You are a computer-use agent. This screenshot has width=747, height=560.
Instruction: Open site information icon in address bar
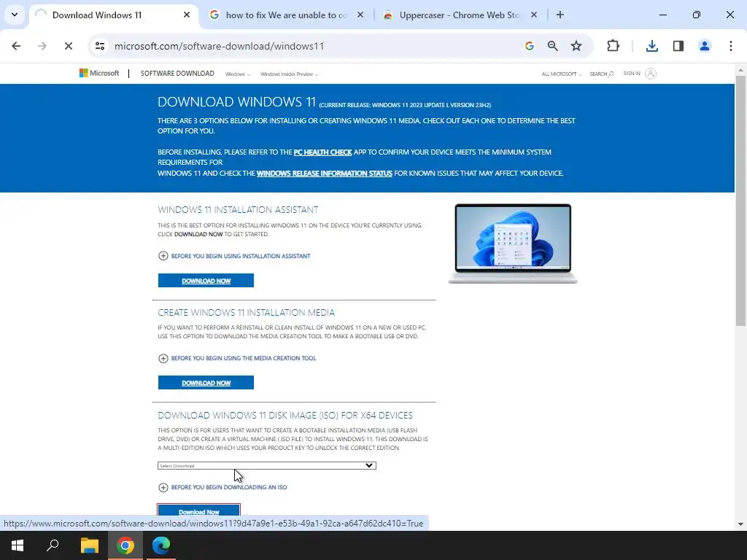coord(100,46)
